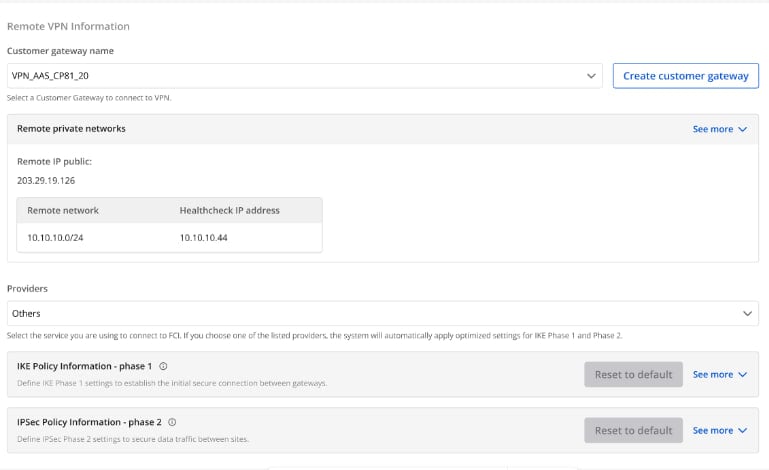Select the healthcheck IP 10.10.10.44 cell
Viewport: 769px width, 470px height.
[206, 237]
